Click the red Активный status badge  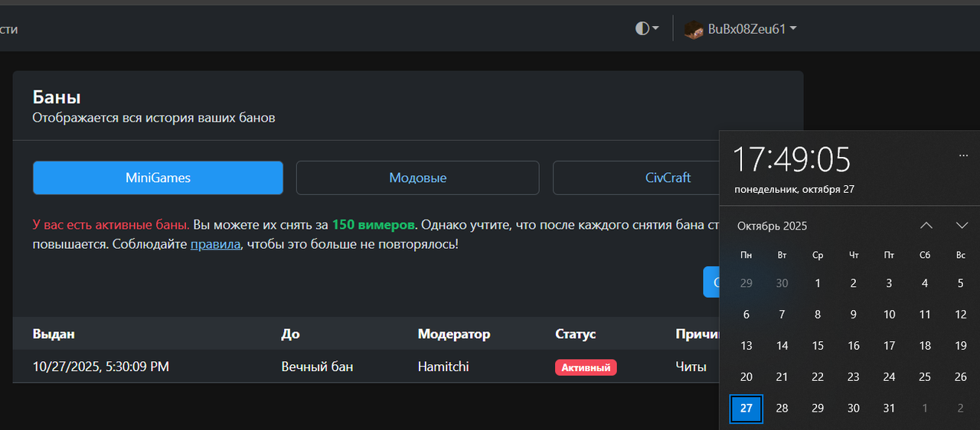586,367
